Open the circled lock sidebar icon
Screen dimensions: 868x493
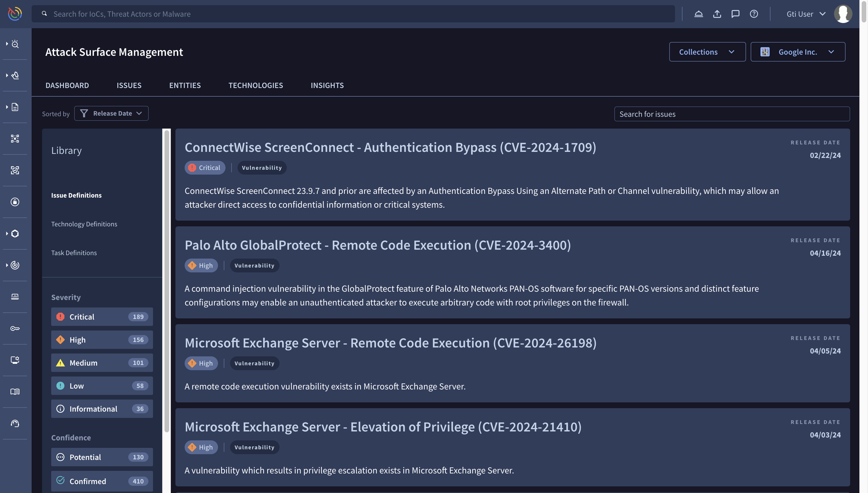15,202
